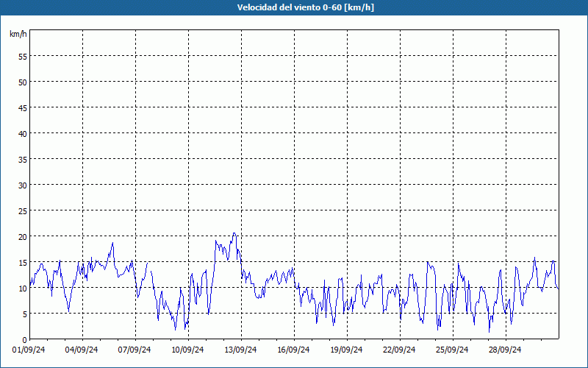The width and height of the screenshot is (588, 368).
Task: Select the 25/09/24 date label
Action: pos(452,350)
